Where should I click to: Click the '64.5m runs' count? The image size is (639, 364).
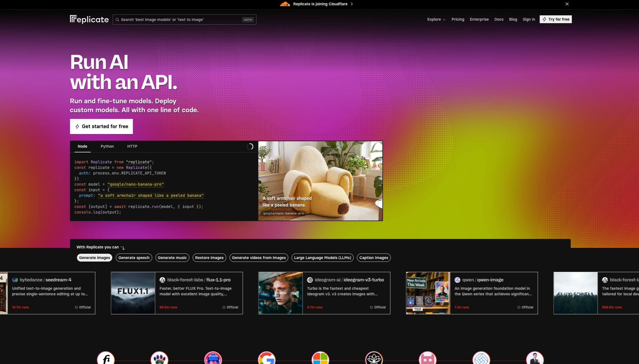coord(168,307)
